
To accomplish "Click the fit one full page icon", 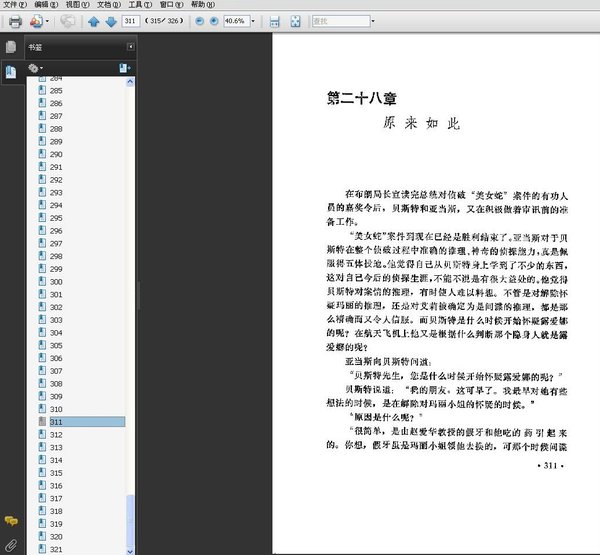I will click(295, 21).
